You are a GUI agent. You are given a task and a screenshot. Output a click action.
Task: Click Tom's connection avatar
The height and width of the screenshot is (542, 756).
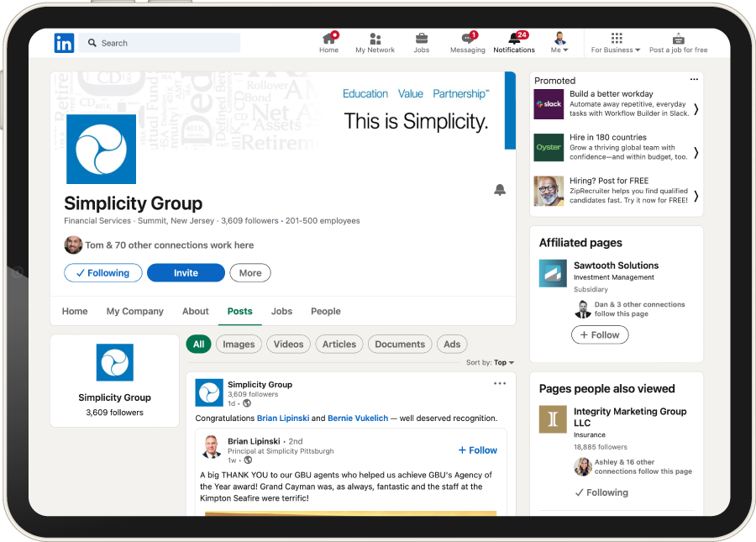coord(73,245)
